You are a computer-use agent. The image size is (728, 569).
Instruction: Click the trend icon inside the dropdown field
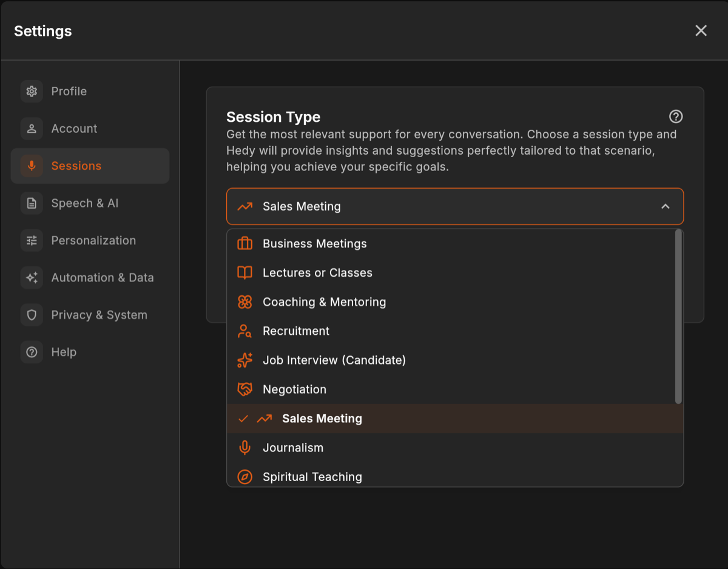pos(244,206)
